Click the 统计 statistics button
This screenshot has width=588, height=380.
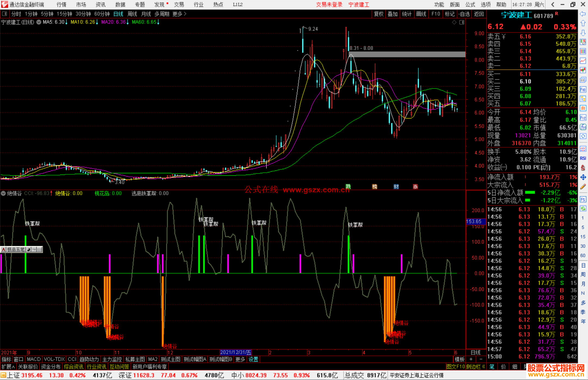click(407, 14)
